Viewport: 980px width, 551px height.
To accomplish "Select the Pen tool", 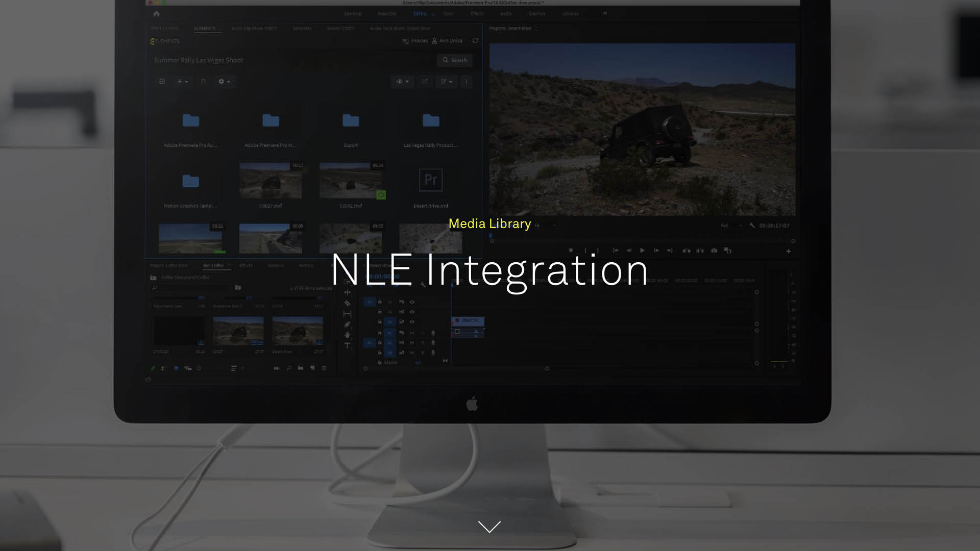I will pyautogui.click(x=348, y=324).
